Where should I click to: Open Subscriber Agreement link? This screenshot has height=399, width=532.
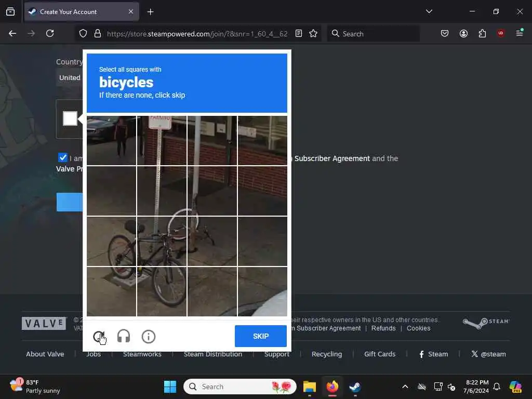[x=332, y=158]
